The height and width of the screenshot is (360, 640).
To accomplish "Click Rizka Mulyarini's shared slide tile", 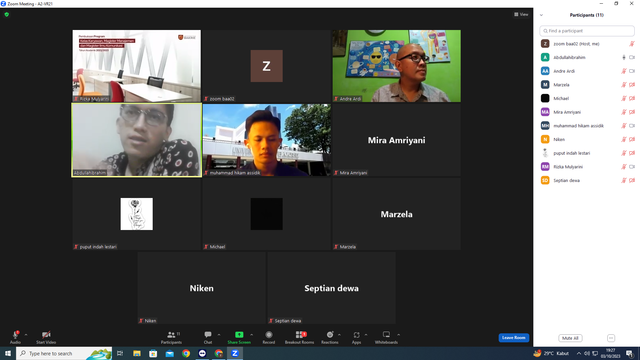I will point(137,66).
